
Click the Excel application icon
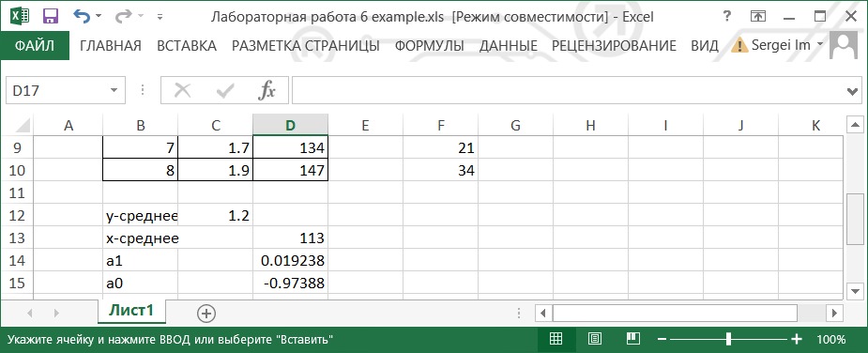click(x=19, y=16)
